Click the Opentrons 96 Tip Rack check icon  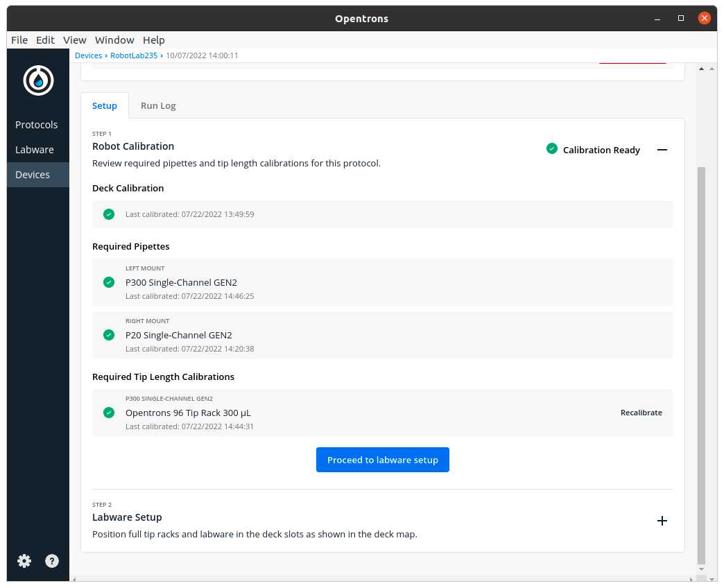coord(109,412)
